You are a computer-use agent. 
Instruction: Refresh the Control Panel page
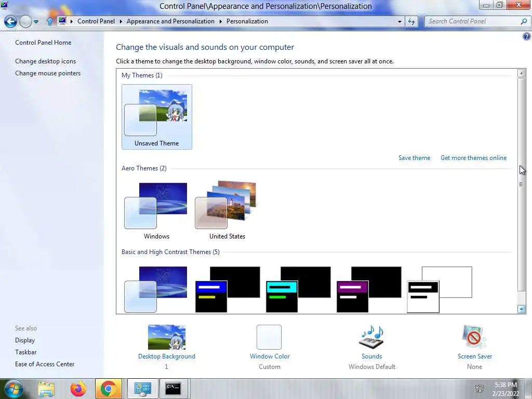pyautogui.click(x=411, y=21)
